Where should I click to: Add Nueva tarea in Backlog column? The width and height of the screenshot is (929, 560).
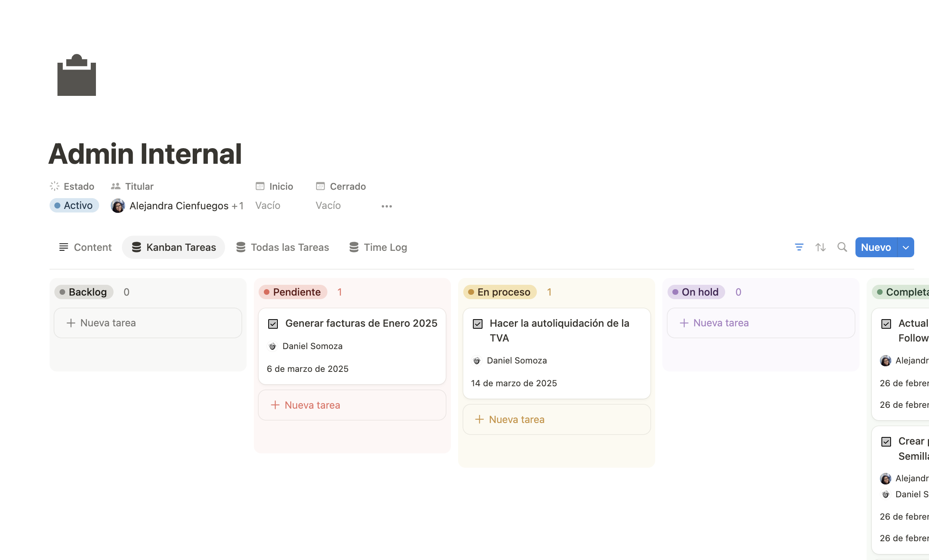148,323
